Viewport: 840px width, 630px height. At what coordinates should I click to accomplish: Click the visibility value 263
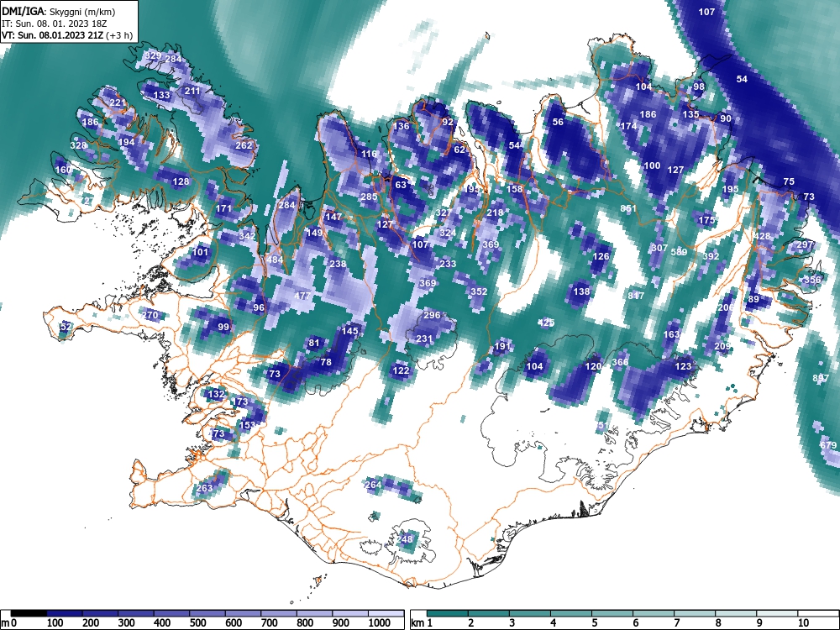(x=204, y=487)
